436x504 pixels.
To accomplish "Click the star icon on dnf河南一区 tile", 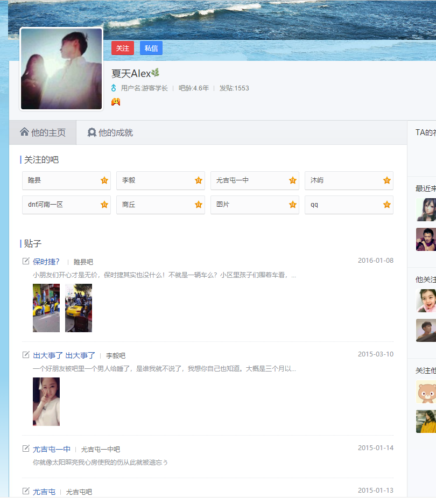I will [104, 205].
